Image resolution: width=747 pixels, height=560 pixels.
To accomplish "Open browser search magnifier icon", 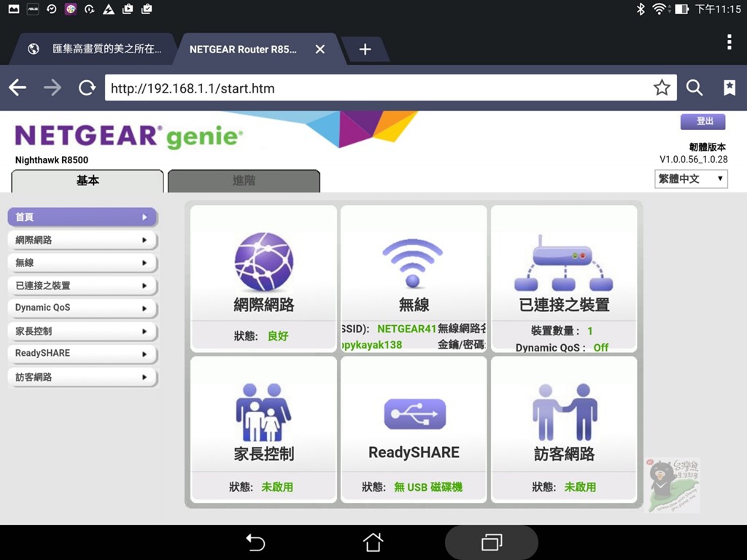I will pos(694,87).
